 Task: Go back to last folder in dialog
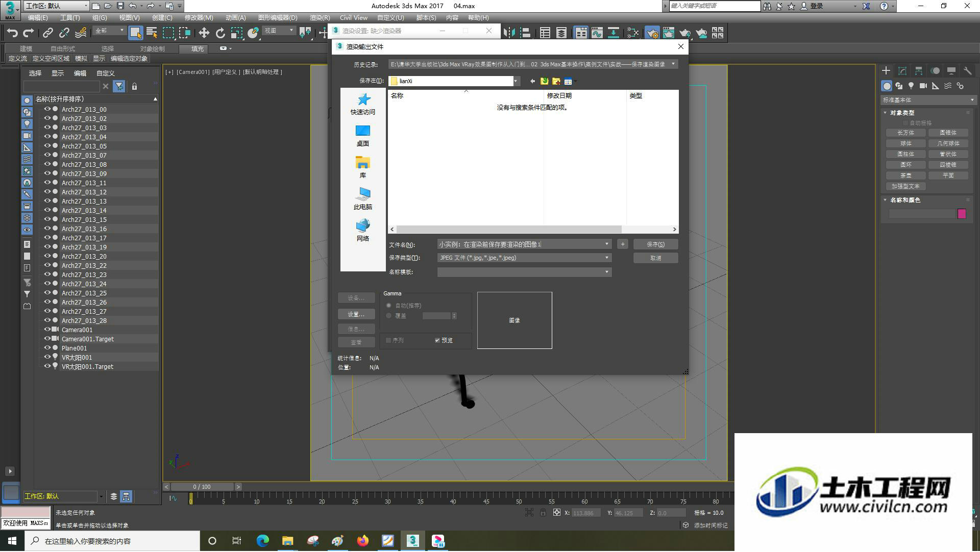(x=532, y=81)
